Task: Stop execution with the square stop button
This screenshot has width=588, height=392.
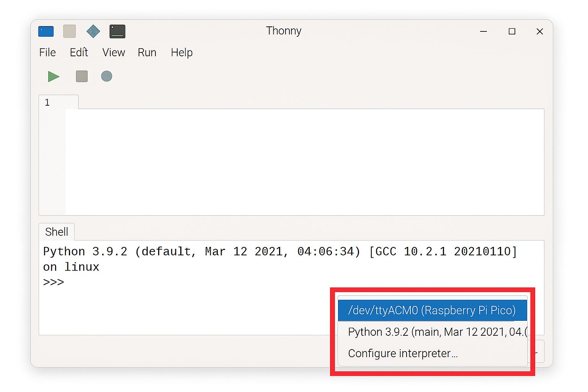Action: [x=82, y=77]
